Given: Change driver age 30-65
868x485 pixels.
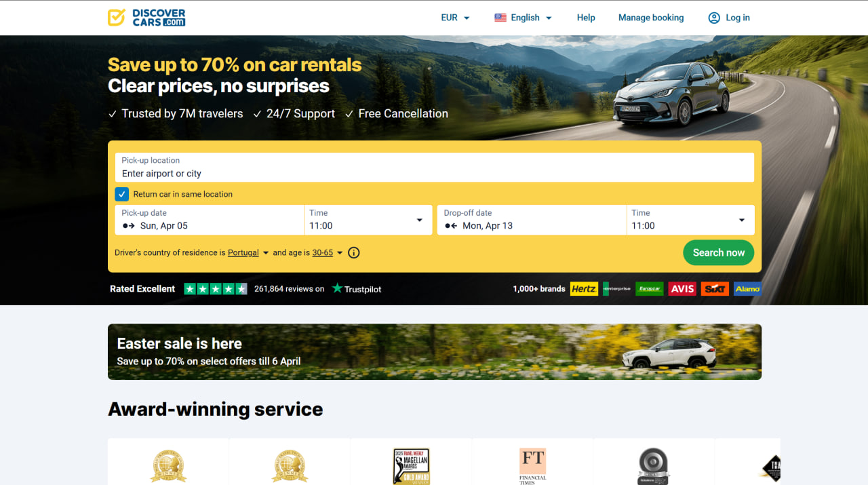Looking at the screenshot, I should click(x=328, y=252).
